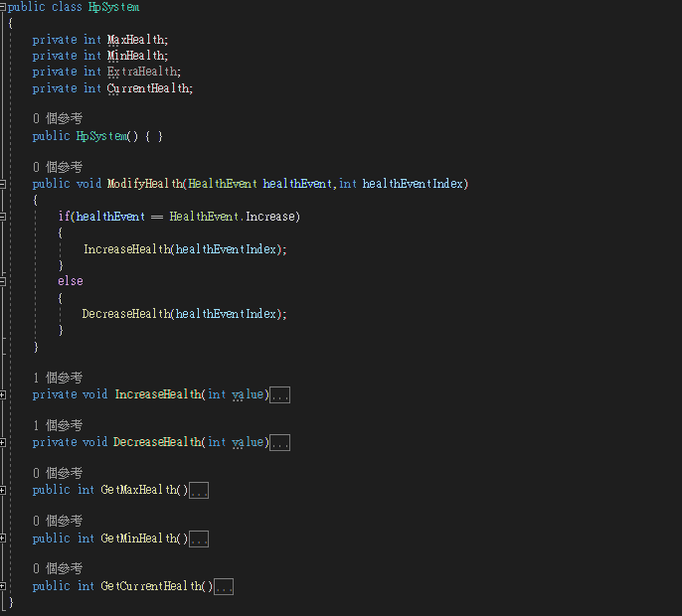The width and height of the screenshot is (682, 616).
Task: Click the HealthEvent.Increase enum reference
Action: tap(235, 217)
